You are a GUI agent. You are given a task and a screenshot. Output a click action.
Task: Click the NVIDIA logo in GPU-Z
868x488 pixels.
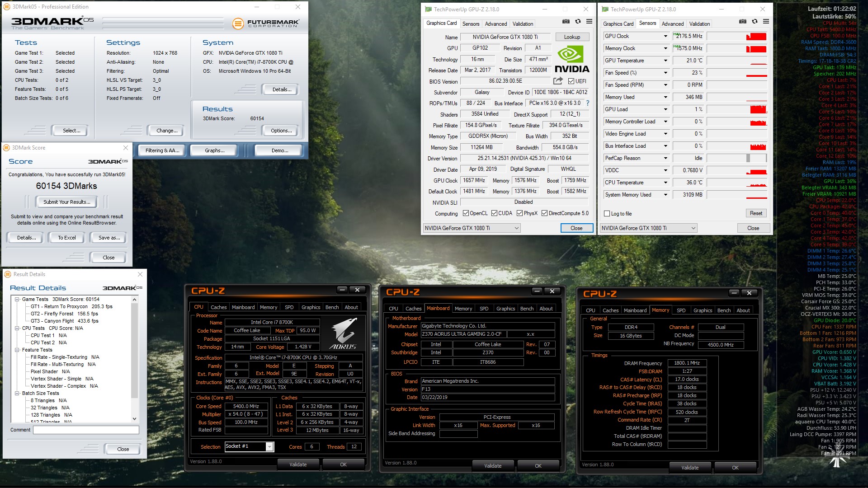[x=572, y=59]
